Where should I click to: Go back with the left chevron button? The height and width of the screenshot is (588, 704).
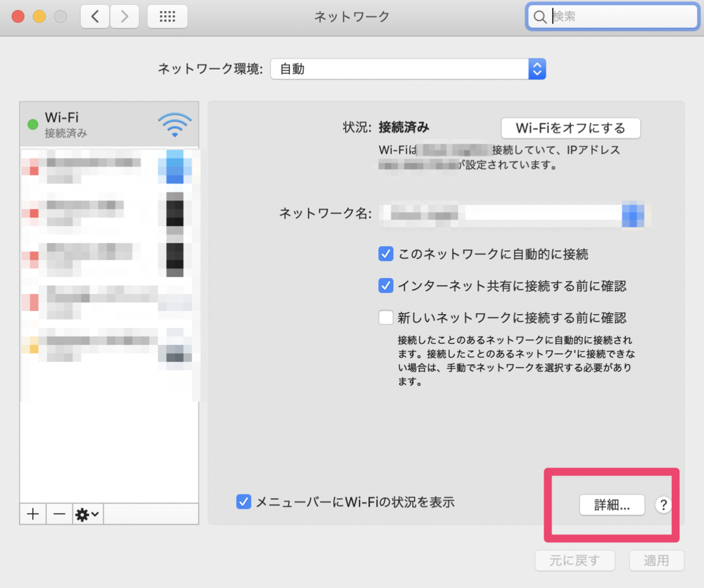(94, 16)
